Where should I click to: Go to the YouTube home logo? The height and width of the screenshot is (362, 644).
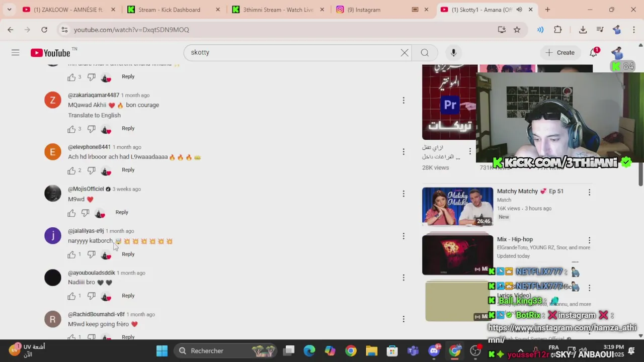(x=50, y=53)
